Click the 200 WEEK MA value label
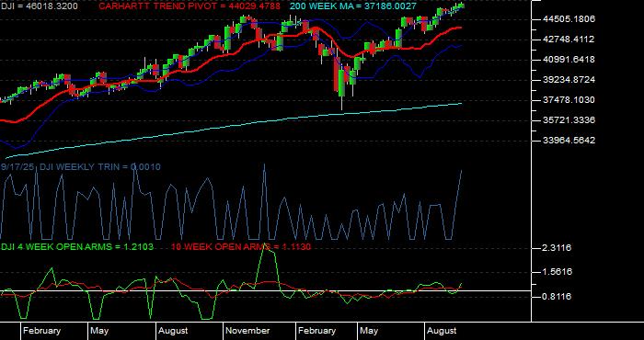 pos(353,6)
